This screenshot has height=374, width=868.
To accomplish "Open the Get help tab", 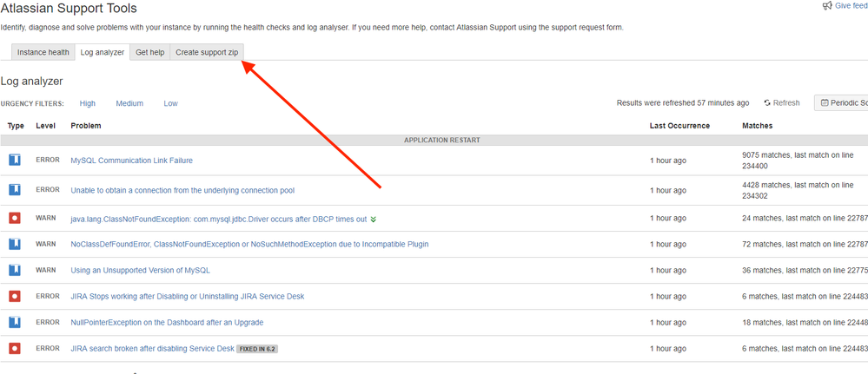I will click(150, 52).
